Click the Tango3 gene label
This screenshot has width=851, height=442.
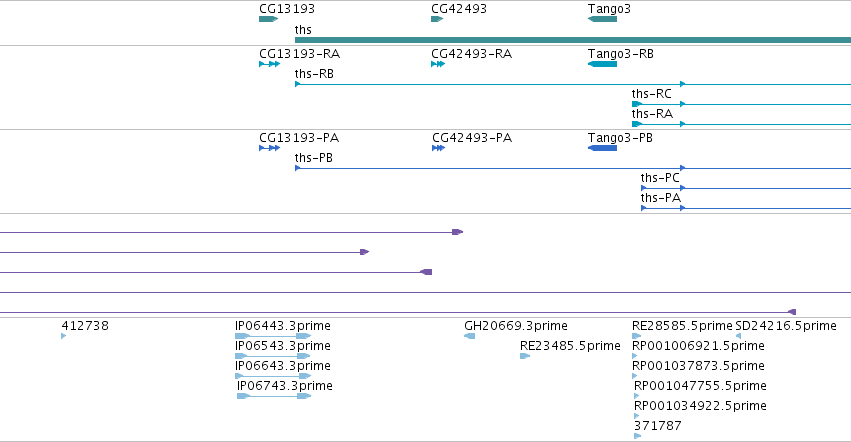(x=609, y=9)
